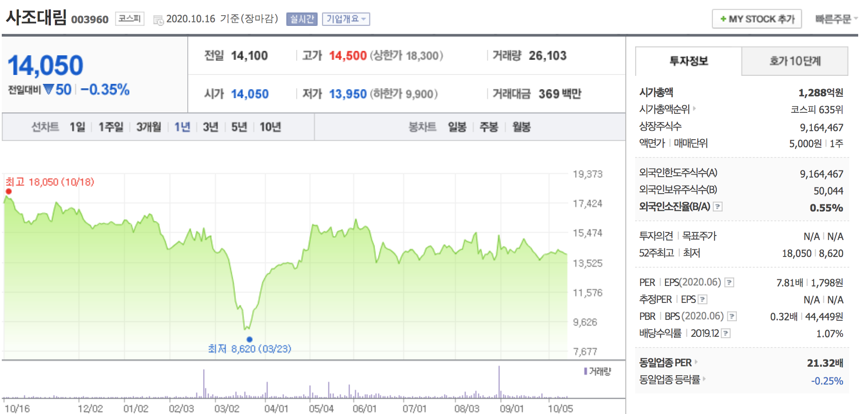
Task: Show the 주봉 candlestick chart
Action: pos(488,127)
